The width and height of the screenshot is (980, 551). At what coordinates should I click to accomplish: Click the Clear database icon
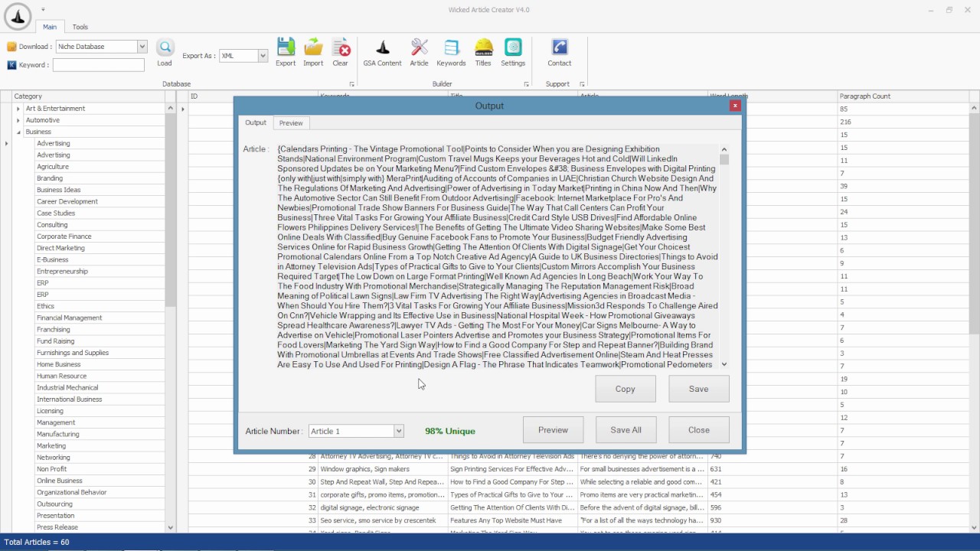pos(341,53)
